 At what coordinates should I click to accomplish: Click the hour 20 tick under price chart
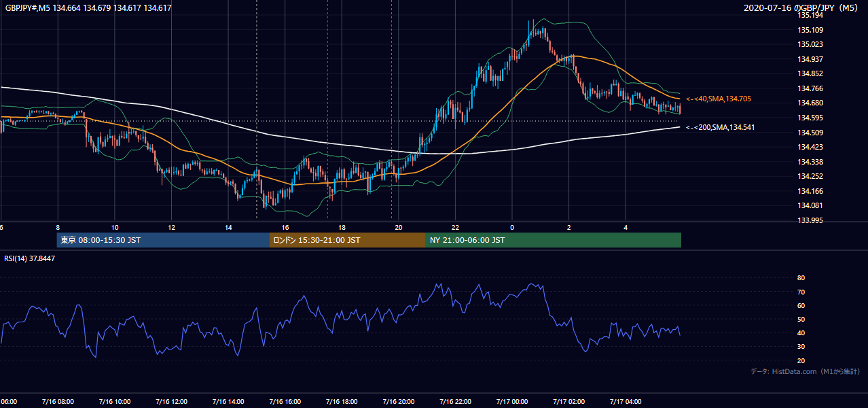tap(399, 228)
